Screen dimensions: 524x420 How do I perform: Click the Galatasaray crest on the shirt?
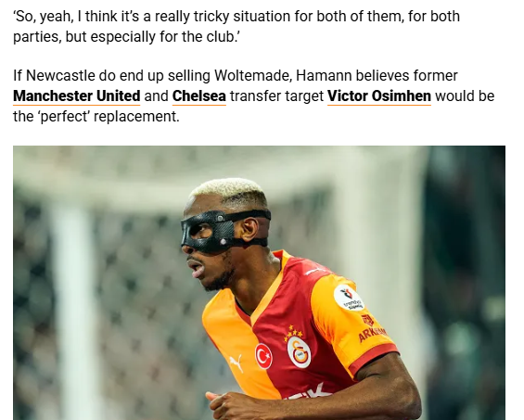(x=299, y=351)
